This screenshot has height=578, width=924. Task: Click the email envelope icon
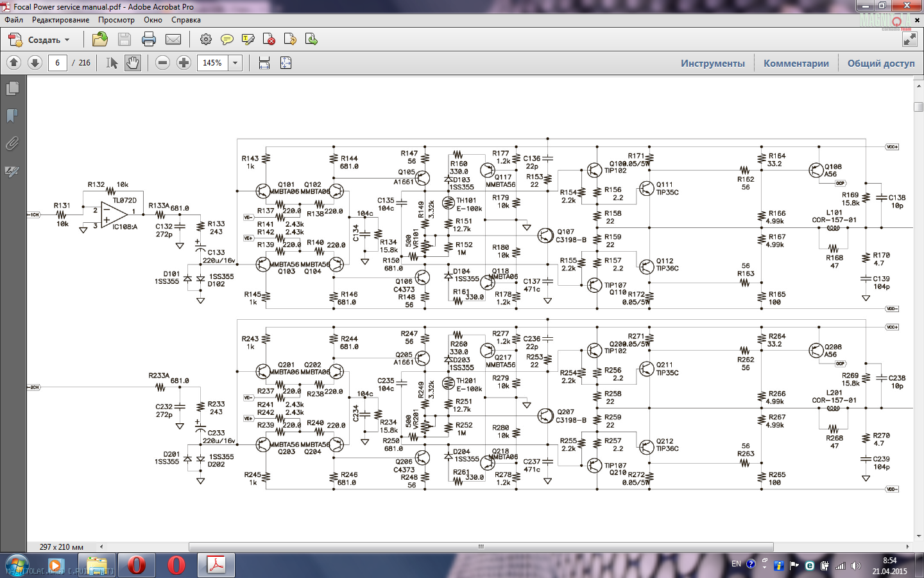[x=173, y=40]
